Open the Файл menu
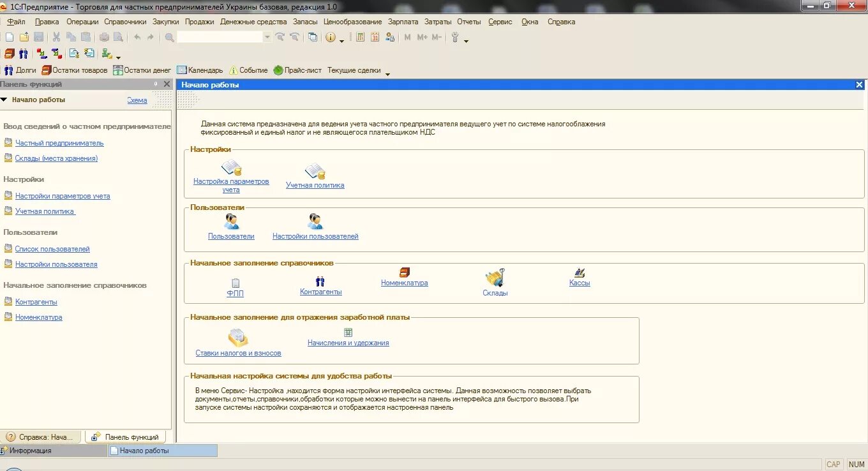The height and width of the screenshot is (471, 868). (x=16, y=22)
